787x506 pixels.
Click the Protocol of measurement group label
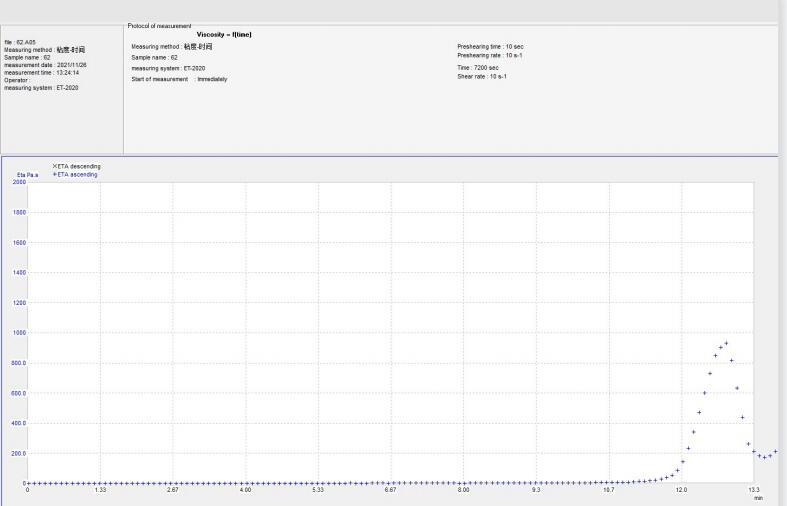[x=159, y=26]
